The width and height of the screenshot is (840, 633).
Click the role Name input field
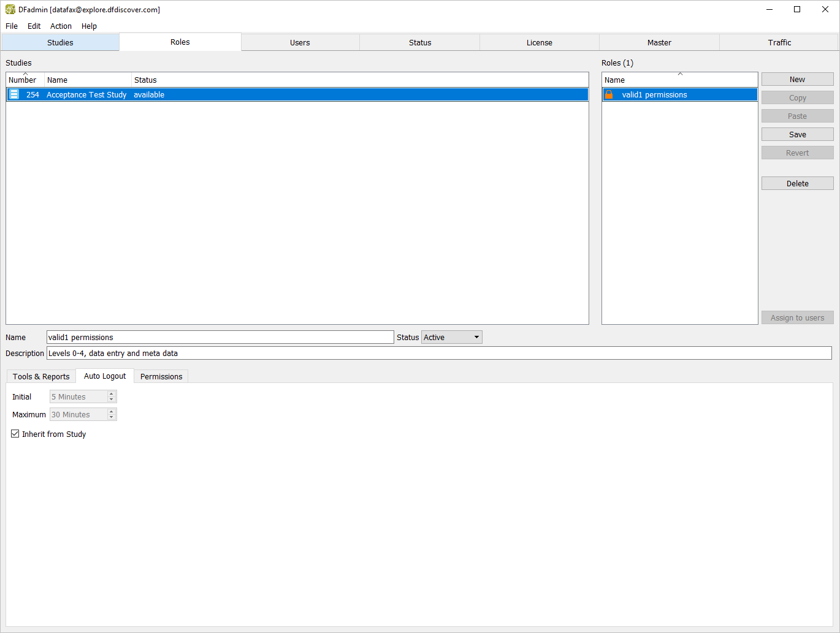click(x=220, y=337)
